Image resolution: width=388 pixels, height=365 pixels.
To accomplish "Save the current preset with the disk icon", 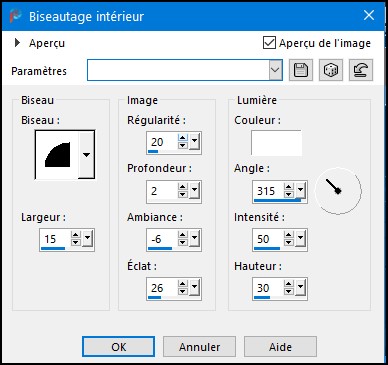I will click(301, 70).
